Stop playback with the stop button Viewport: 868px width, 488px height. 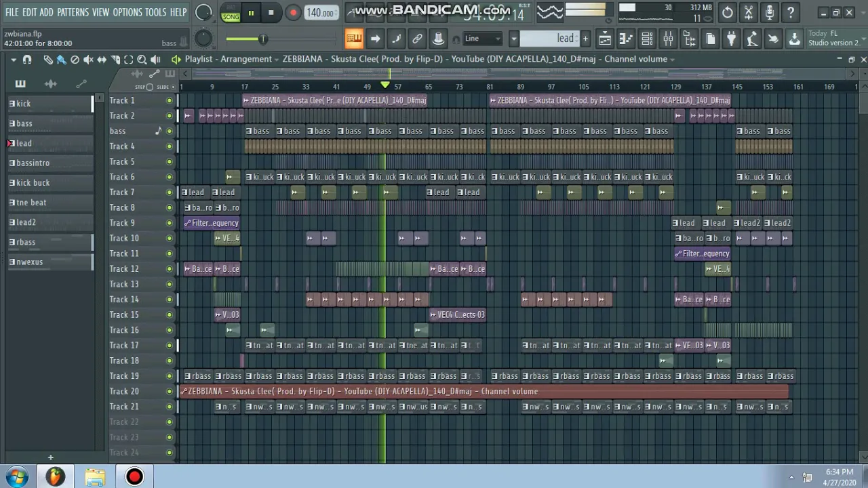(271, 13)
